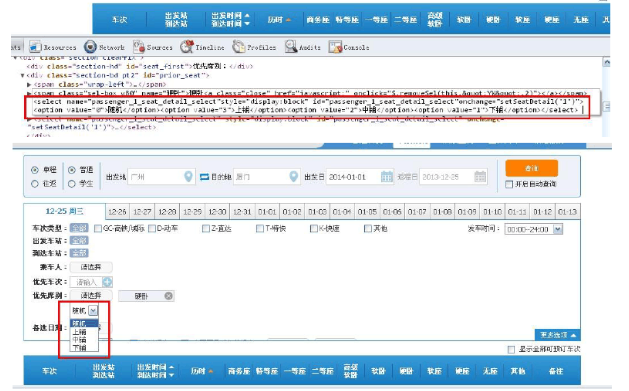This screenshot has height=391, width=629.
Task: Enable the 开启自动查询 auto-query checkbox
Action: tap(509, 184)
